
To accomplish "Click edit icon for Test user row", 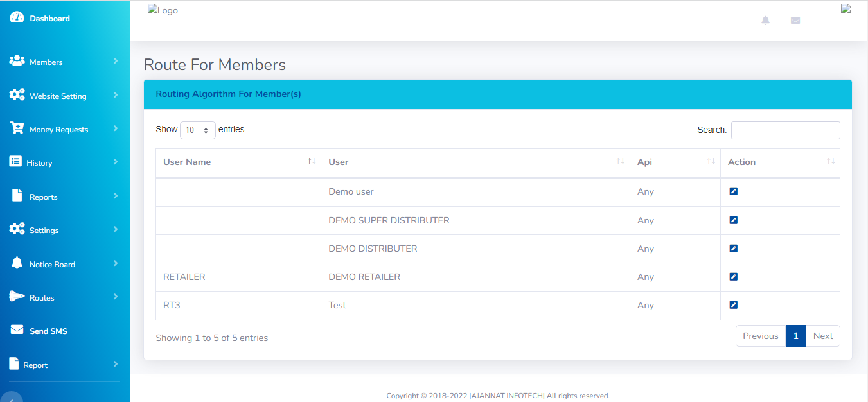I will point(733,305).
